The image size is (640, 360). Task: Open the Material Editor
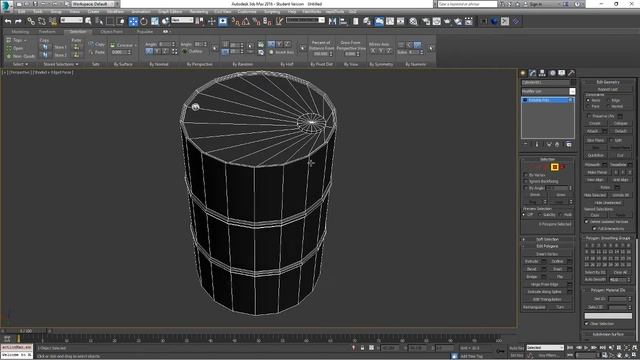pyautogui.click(x=413, y=21)
